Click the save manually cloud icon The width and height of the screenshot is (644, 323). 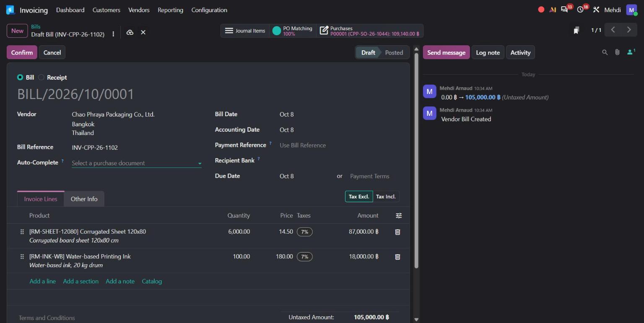click(x=130, y=32)
